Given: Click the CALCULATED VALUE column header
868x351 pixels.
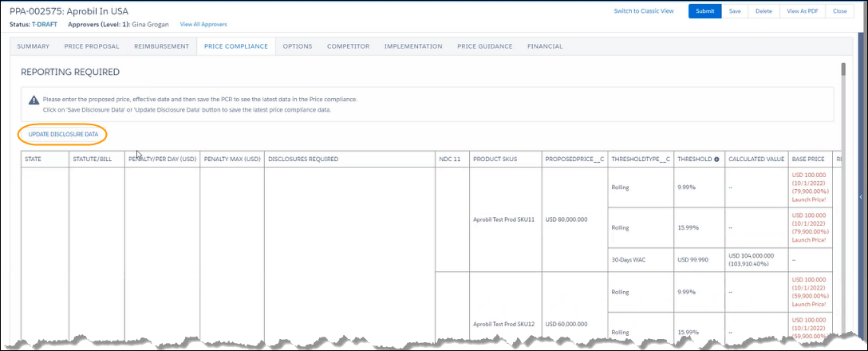Looking at the screenshot, I should click(756, 160).
